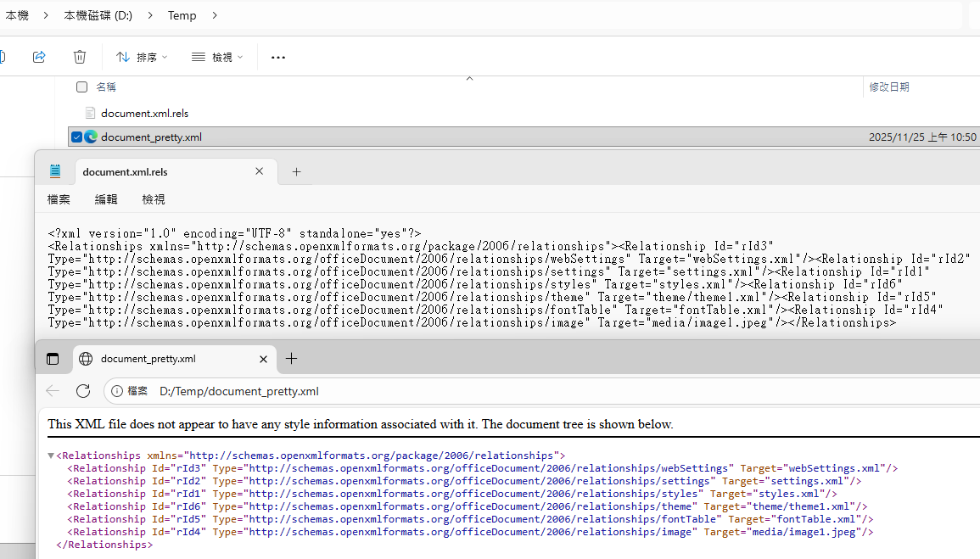
Task: Open a new browser tab with plus
Action: pyautogui.click(x=291, y=359)
